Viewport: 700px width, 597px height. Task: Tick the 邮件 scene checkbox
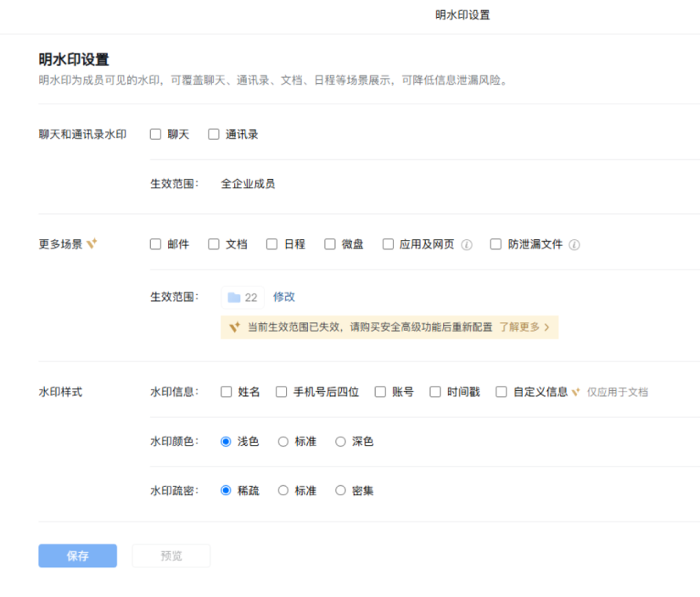click(155, 244)
